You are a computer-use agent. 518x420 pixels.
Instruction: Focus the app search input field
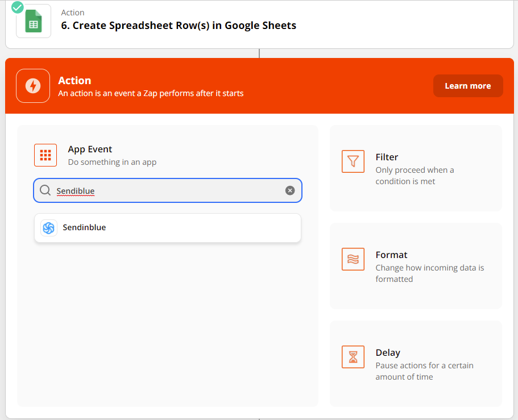[168, 190]
